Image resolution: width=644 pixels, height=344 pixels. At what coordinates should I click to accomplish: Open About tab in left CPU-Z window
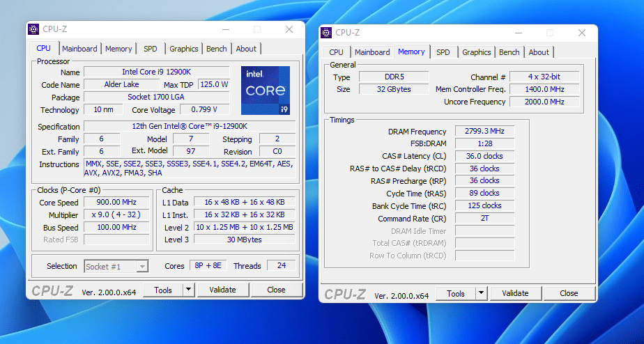pyautogui.click(x=246, y=49)
